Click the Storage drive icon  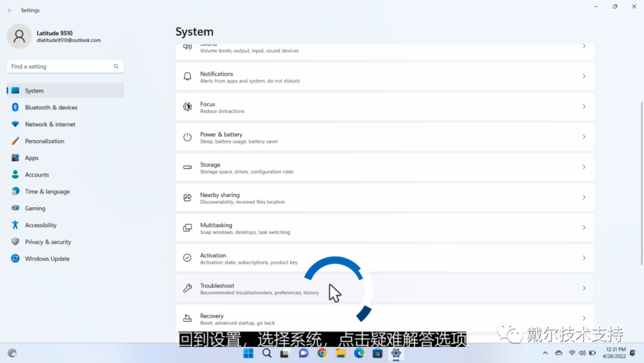pyautogui.click(x=187, y=167)
